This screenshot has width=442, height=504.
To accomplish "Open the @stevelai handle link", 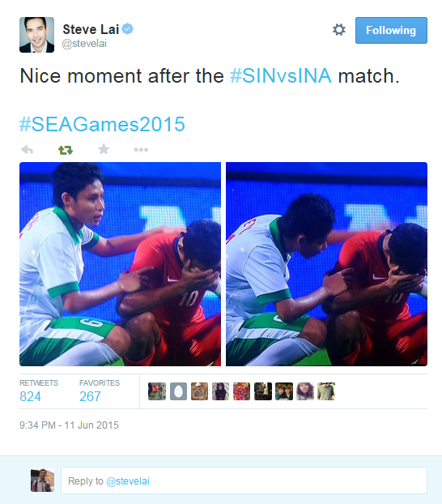I will tap(84, 44).
